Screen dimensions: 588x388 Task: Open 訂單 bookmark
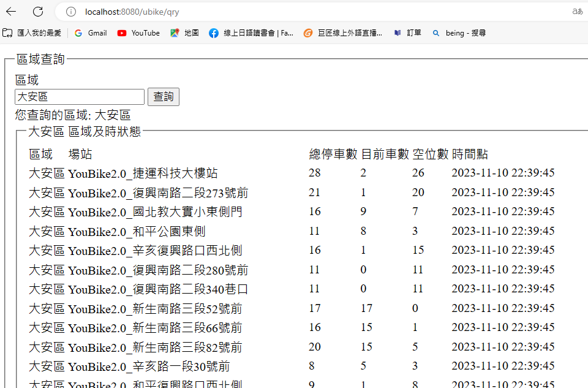point(408,33)
